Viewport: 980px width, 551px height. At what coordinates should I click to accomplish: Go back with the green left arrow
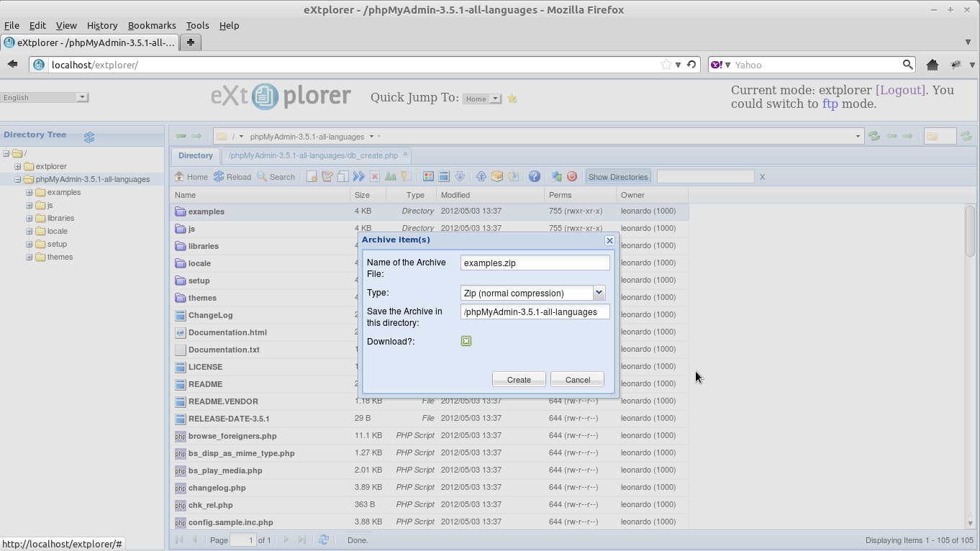[x=181, y=136]
